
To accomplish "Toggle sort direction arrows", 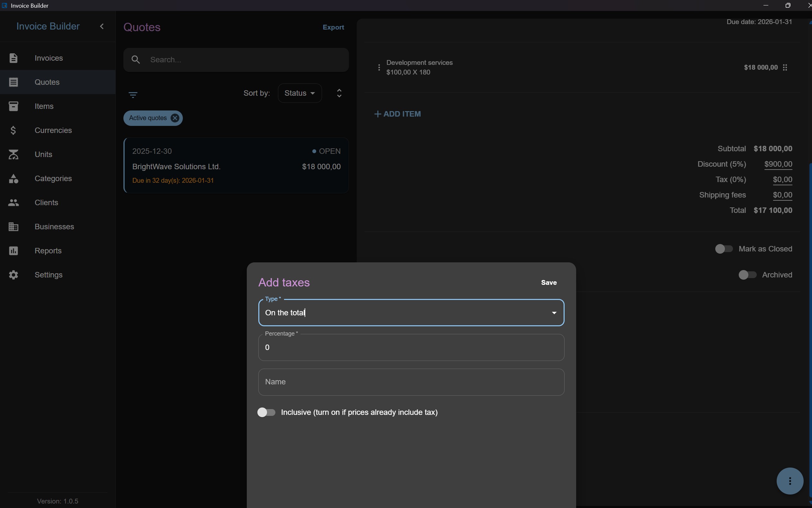I will point(339,93).
